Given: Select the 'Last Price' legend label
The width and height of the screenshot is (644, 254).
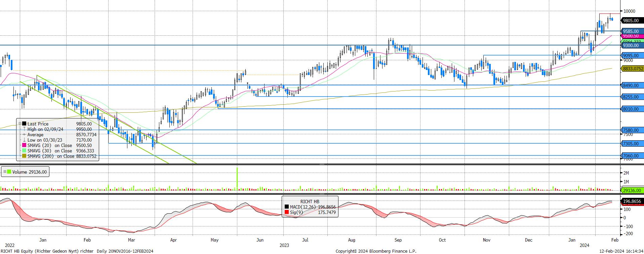Looking at the screenshot, I should [38, 124].
